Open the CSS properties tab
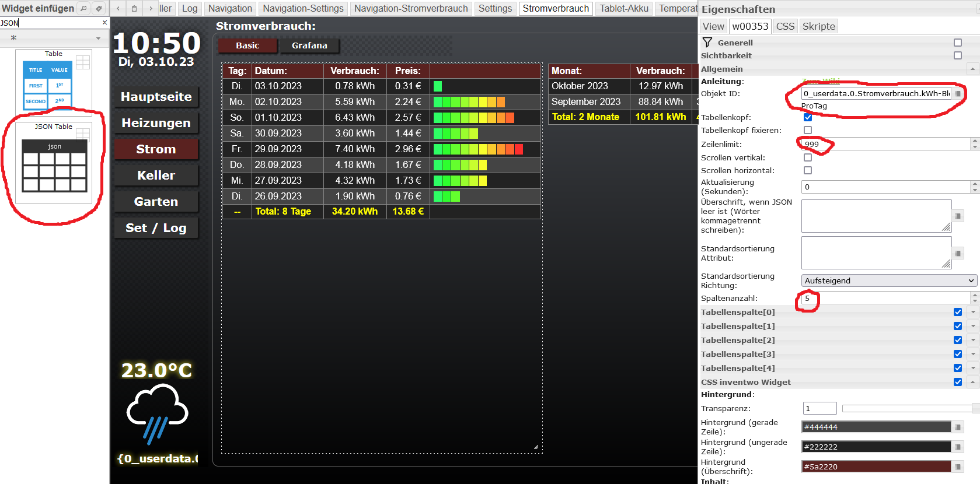980x484 pixels. pyautogui.click(x=785, y=26)
